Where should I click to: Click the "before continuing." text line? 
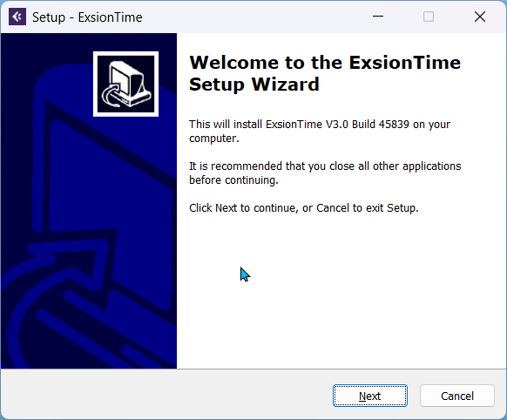coord(233,180)
